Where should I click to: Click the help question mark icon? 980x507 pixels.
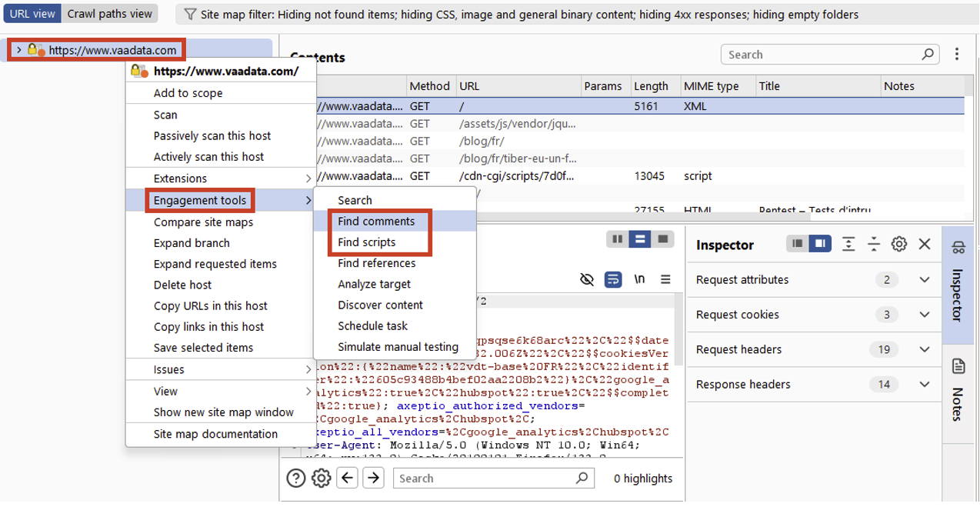[x=296, y=478]
